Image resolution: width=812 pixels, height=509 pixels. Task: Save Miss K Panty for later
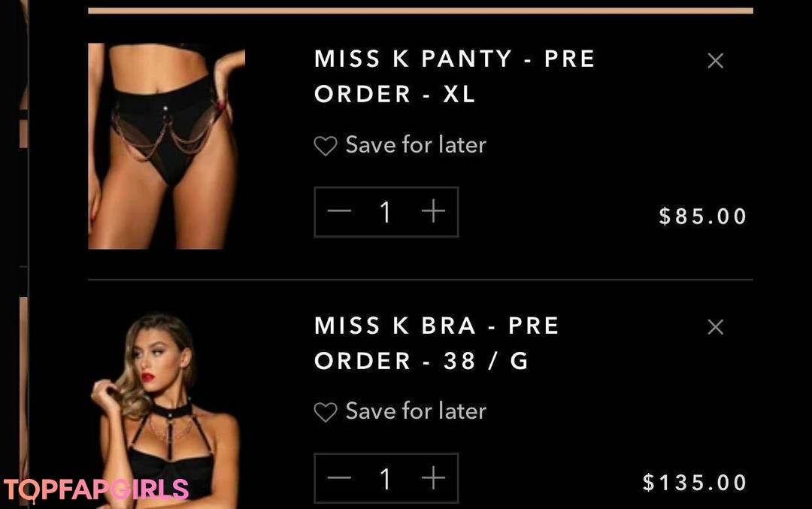click(x=416, y=145)
